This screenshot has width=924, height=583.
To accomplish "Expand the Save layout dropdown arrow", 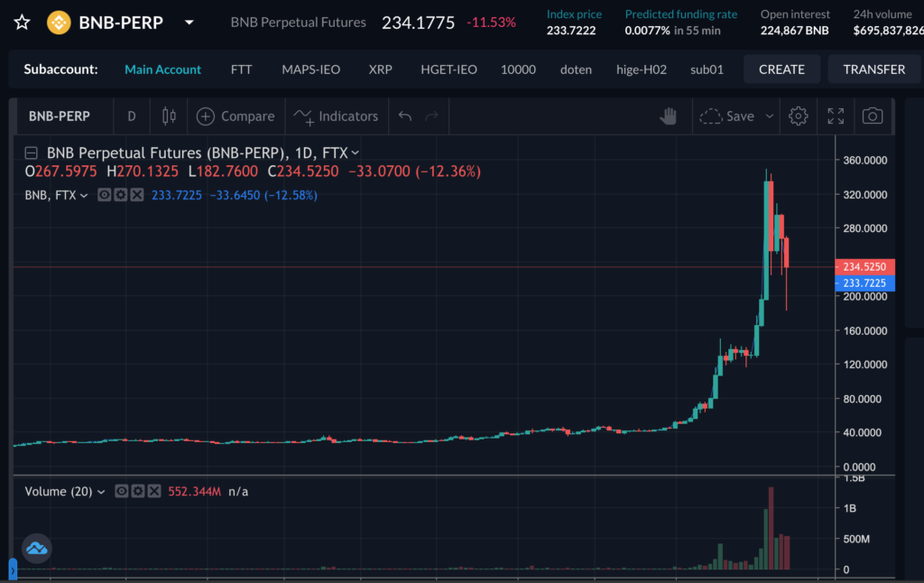I will coord(769,116).
